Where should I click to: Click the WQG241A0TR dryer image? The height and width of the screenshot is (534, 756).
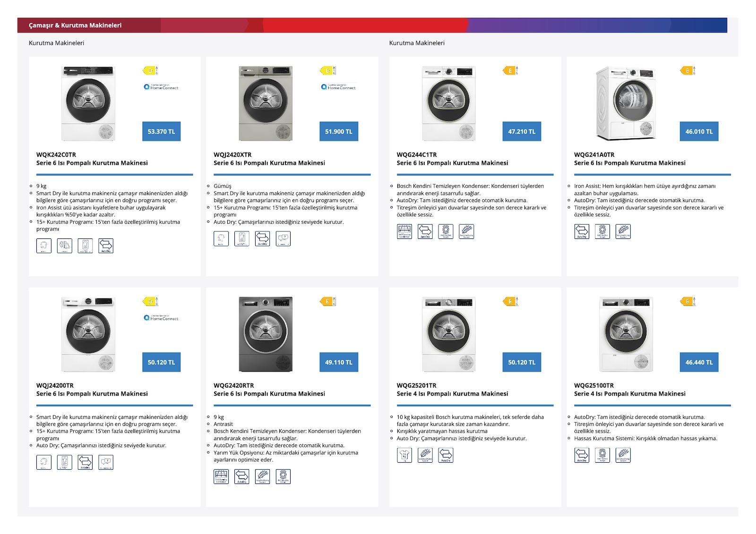[626, 103]
